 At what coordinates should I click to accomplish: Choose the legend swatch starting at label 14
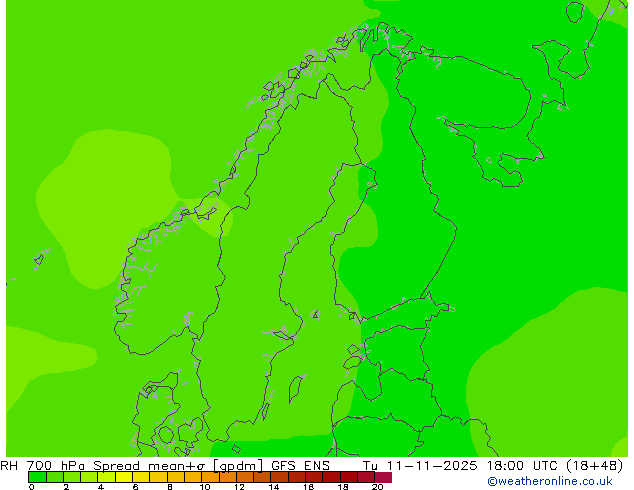[280, 477]
